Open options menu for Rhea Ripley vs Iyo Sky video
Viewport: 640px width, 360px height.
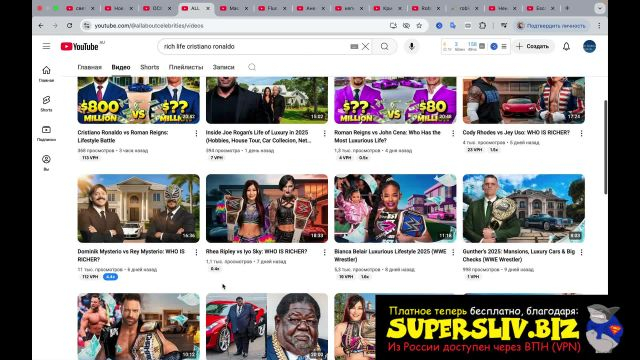[324, 253]
